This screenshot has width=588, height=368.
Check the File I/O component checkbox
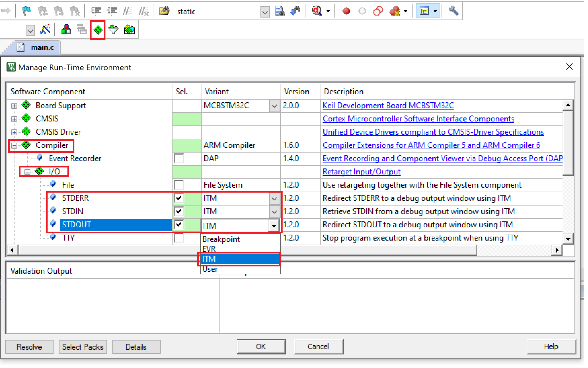(179, 185)
